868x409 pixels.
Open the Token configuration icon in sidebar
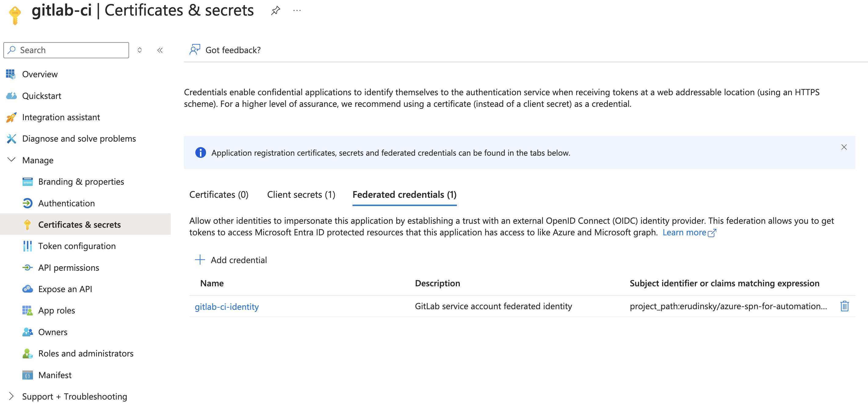(x=27, y=246)
